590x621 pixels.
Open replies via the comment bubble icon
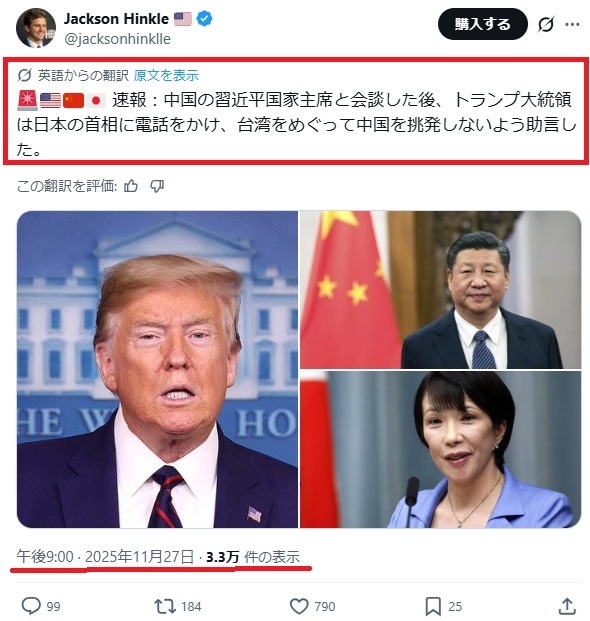31,606
